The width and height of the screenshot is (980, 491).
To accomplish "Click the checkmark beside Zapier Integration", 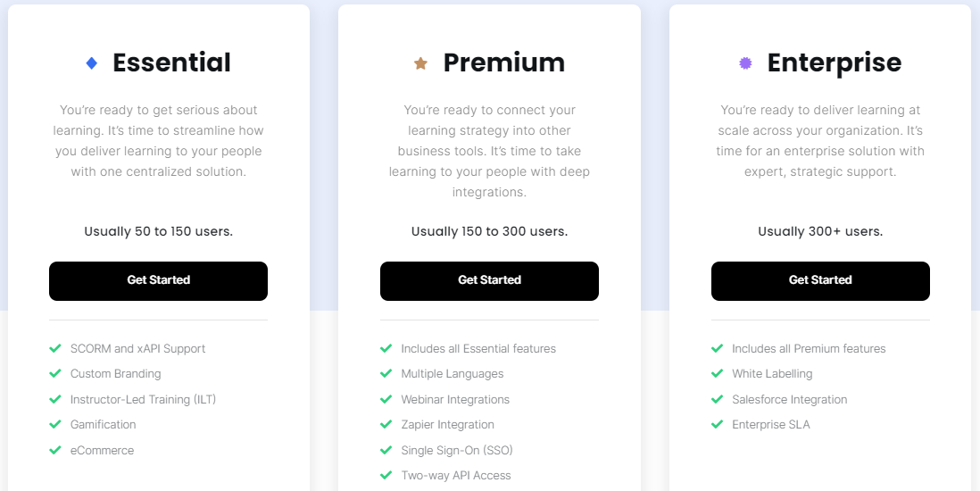I will pos(386,425).
